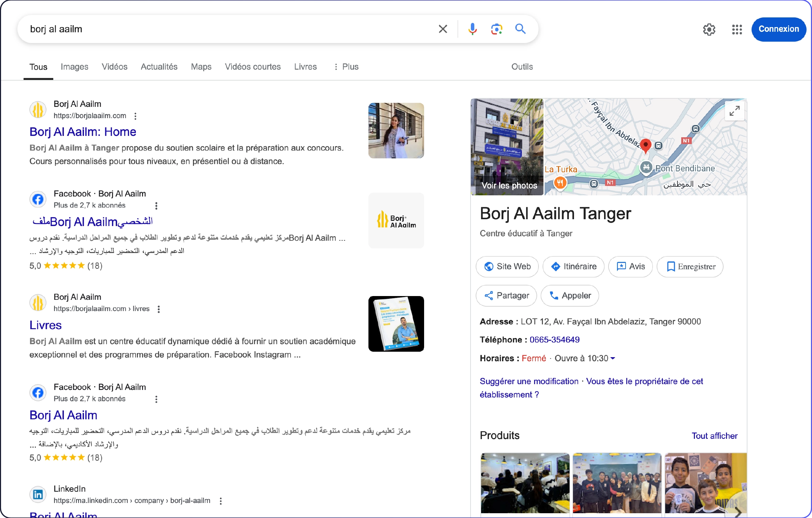The width and height of the screenshot is (812, 518).
Task: Click the LinkedIn icon
Action: click(38, 494)
